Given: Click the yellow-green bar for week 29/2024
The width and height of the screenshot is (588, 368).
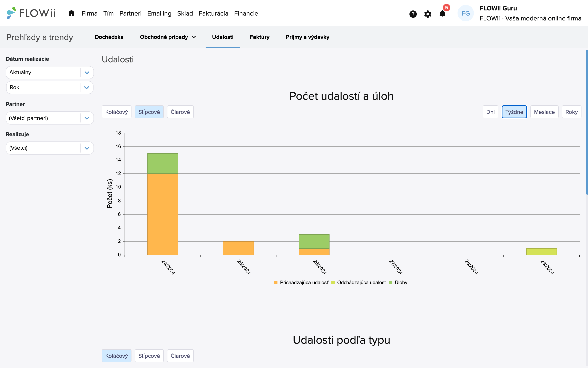Looking at the screenshot, I should tap(541, 251).
